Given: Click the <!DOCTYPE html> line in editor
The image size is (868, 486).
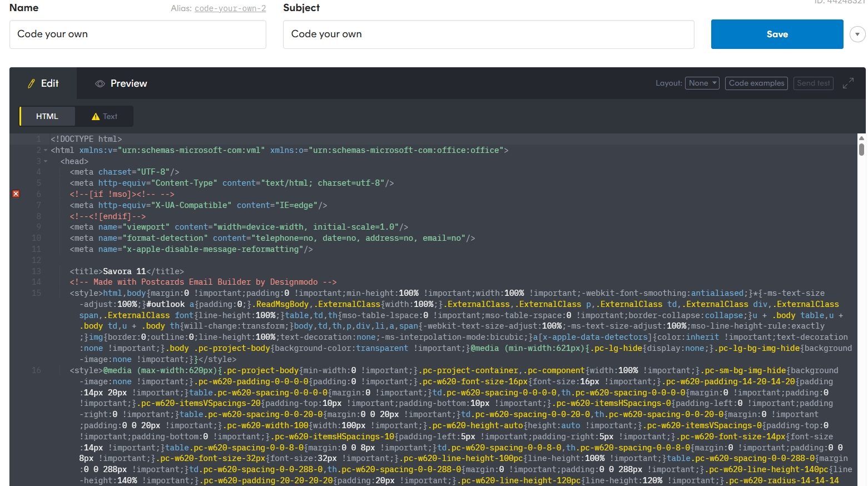Looking at the screenshot, I should pyautogui.click(x=86, y=139).
